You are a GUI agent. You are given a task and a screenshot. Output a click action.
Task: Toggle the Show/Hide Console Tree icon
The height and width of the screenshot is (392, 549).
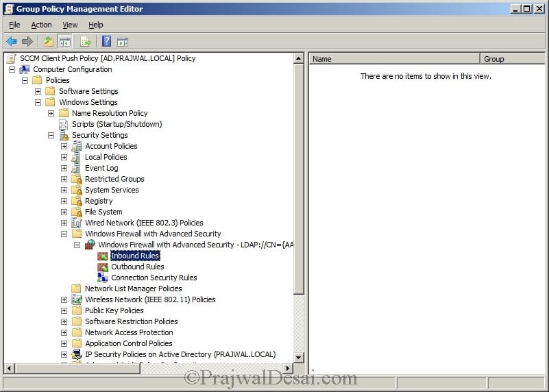click(x=65, y=42)
